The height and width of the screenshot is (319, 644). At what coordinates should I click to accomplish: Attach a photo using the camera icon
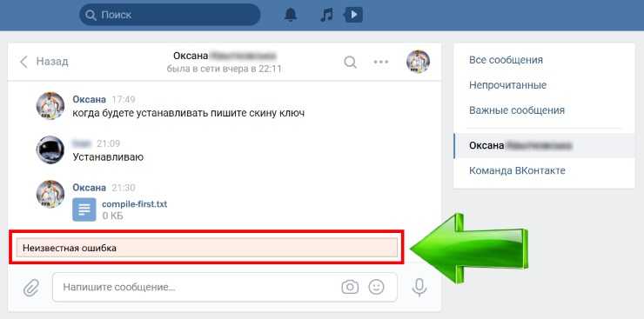(350, 287)
